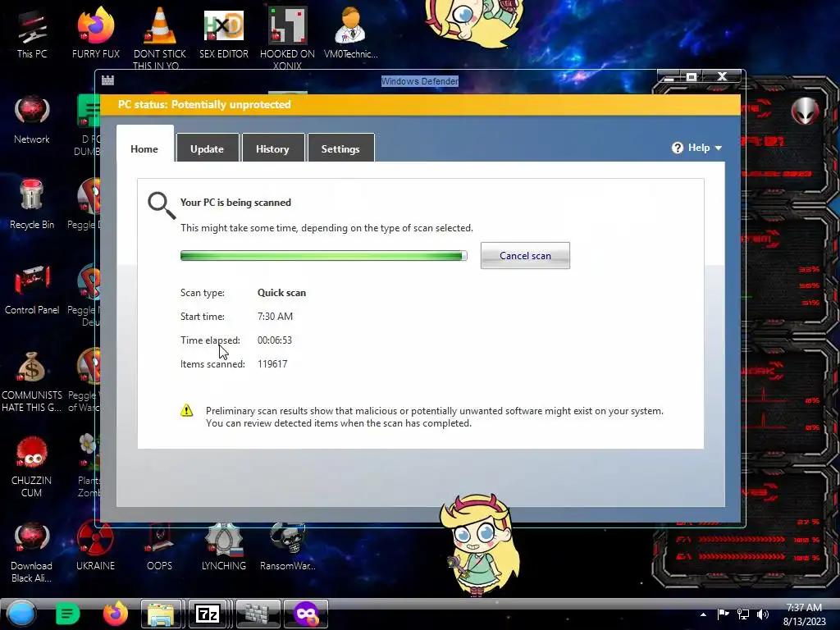Show hidden tray icons arrow
Image resolution: width=840 pixels, height=630 pixels.
point(703,614)
